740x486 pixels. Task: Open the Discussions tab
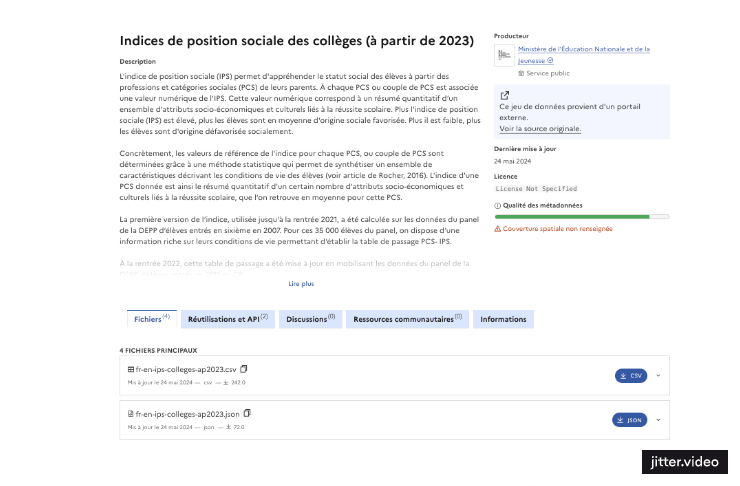tap(310, 319)
